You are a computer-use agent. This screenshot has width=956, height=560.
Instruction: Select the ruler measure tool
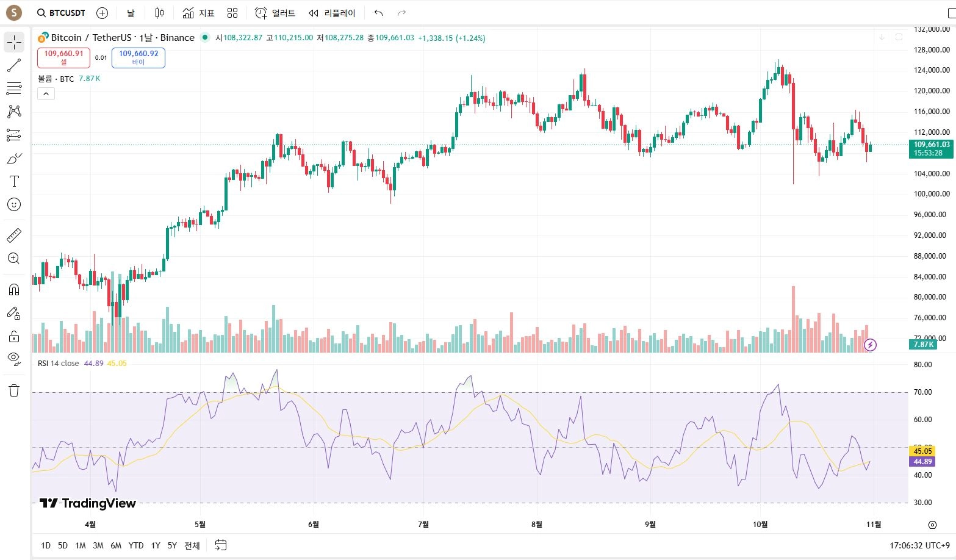pyautogui.click(x=14, y=235)
